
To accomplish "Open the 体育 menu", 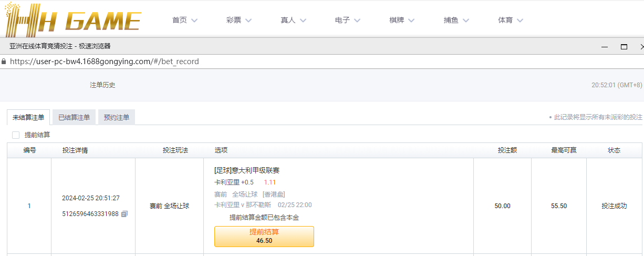I will pyautogui.click(x=505, y=20).
